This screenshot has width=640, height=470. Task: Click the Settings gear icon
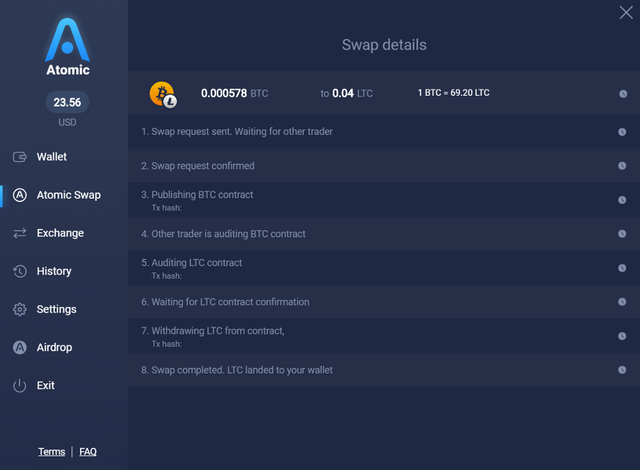(20, 309)
